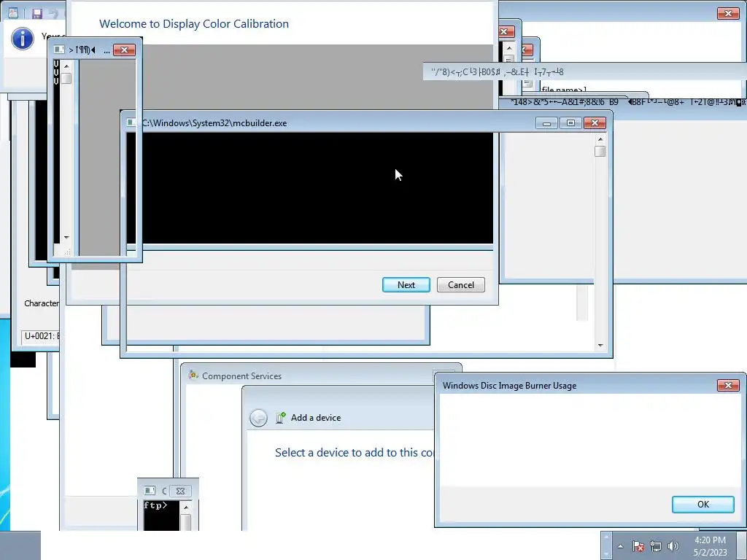
Task: Click OK in Windows Disc Image Burner Usage
Action: [703, 505]
